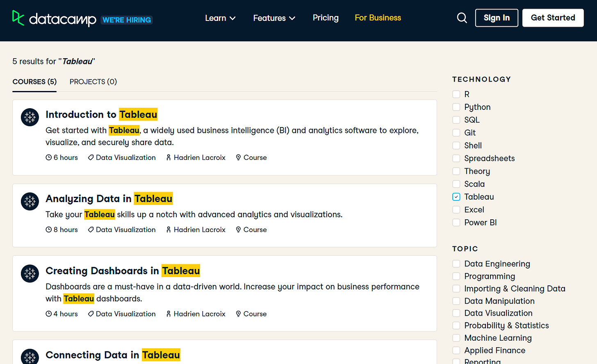Screen dimensions: 597x364
Task: Click tag icon in Analyzing Data row
Action: tap(91, 230)
